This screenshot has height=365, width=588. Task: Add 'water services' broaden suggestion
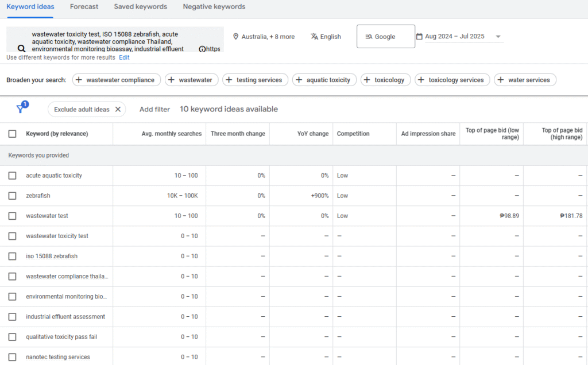point(525,80)
